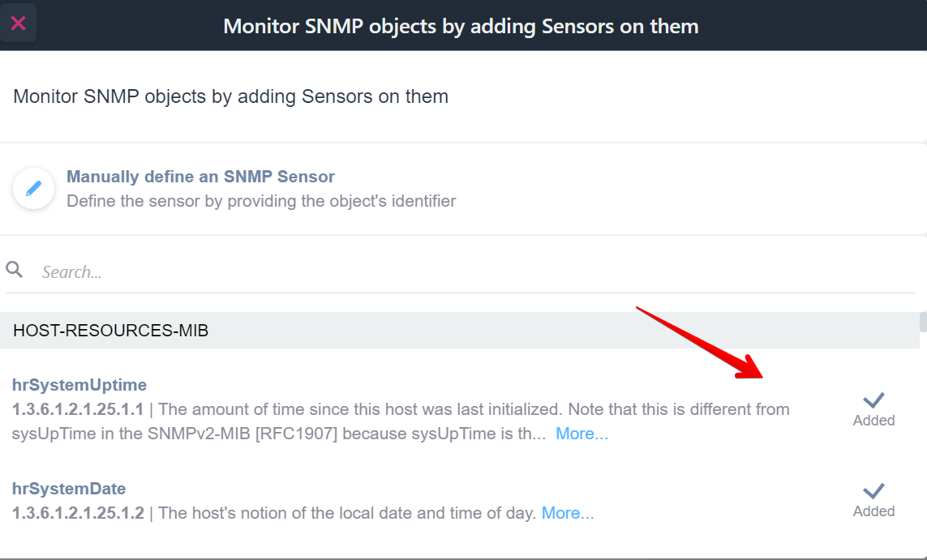Expand hrSystemDate description with More...

coord(568,513)
